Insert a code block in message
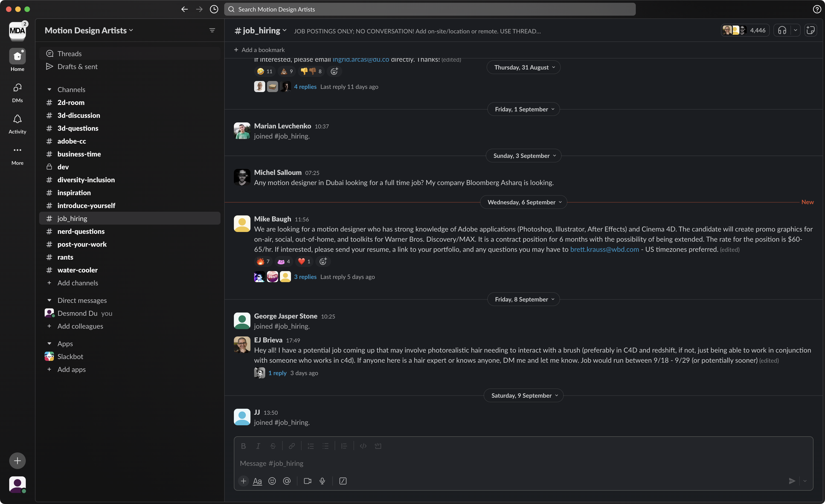Viewport: 825px width, 504px height. (378, 446)
